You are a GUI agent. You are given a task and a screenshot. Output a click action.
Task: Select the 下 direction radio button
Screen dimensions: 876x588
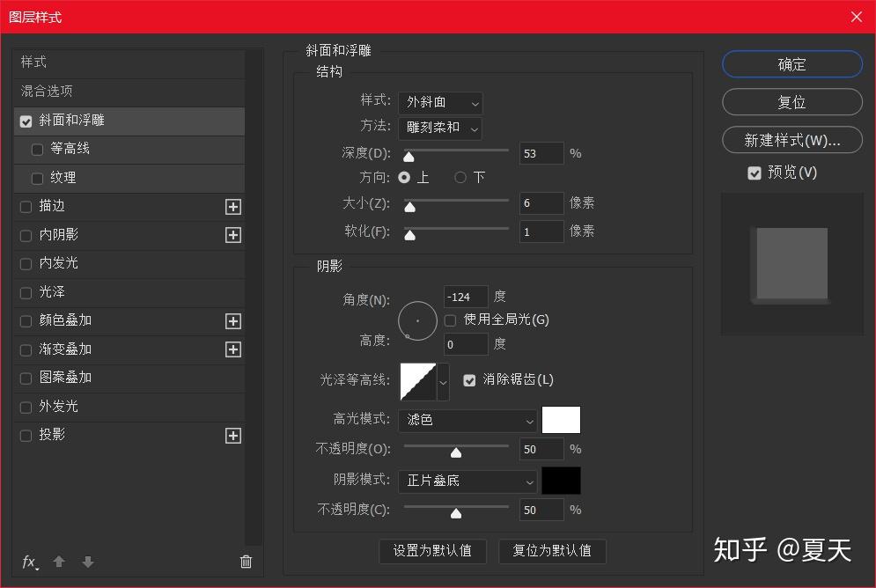460,178
